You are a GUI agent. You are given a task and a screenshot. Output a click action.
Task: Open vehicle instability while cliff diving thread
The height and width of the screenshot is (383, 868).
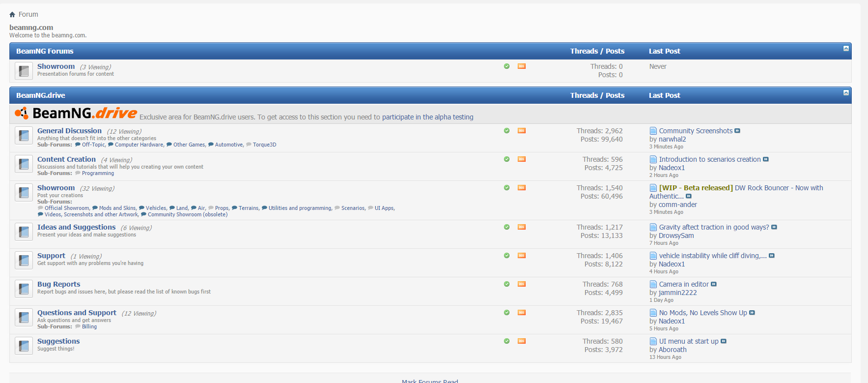[x=713, y=256]
